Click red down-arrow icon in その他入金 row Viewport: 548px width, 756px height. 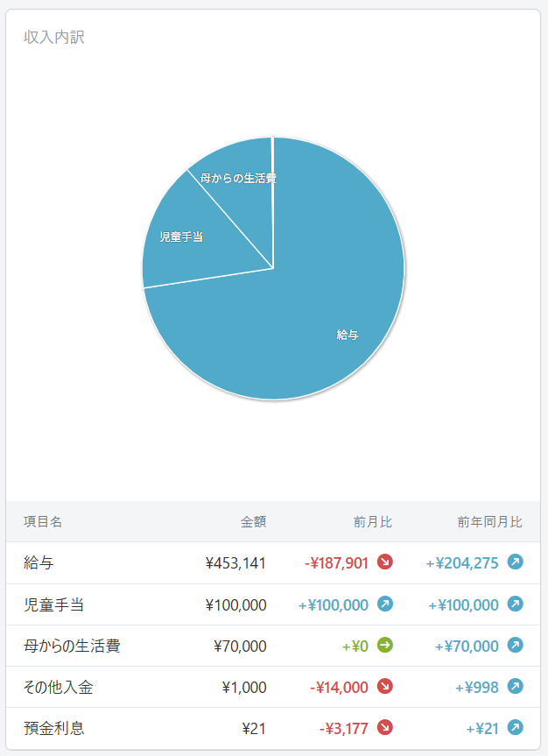[x=385, y=687]
